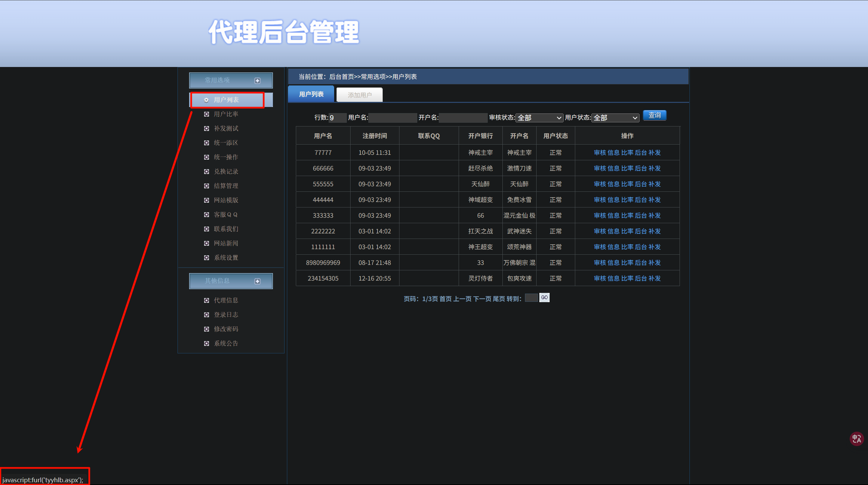This screenshot has height=485, width=868.
Task: Collapse the 常用选项 section plus icon
Action: (x=258, y=81)
